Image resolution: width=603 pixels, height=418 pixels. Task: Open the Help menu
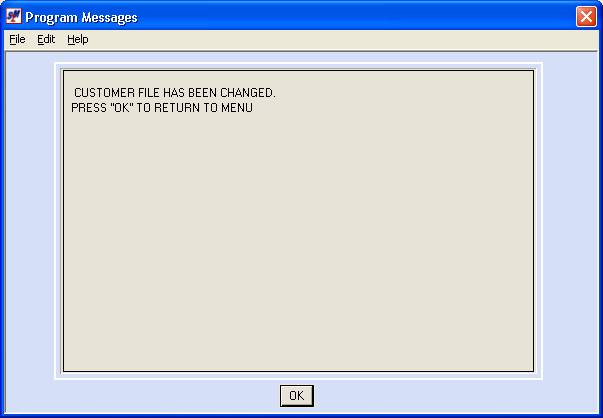(78, 39)
